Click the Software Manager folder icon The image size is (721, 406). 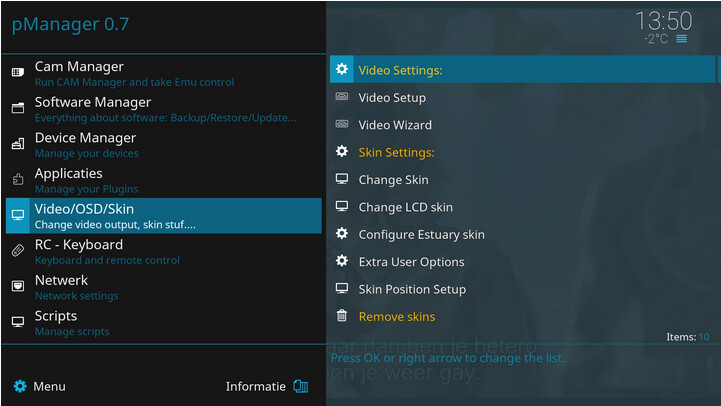[18, 108]
